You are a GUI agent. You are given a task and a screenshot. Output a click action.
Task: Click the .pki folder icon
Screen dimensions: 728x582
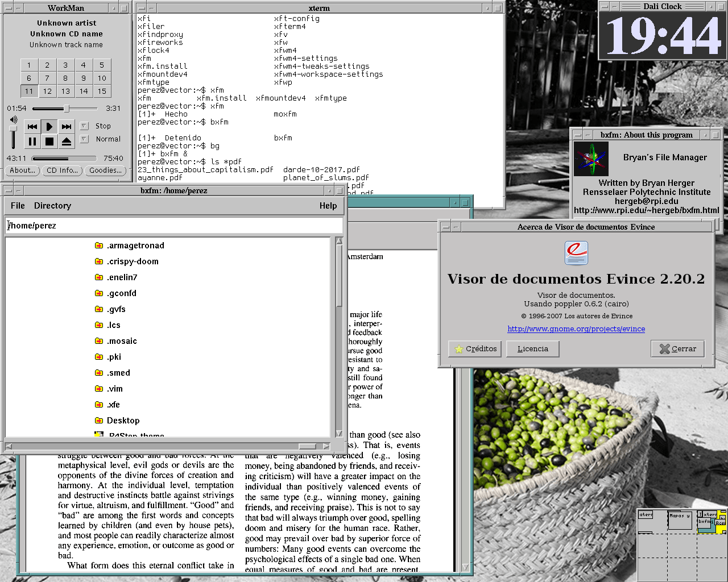point(99,357)
